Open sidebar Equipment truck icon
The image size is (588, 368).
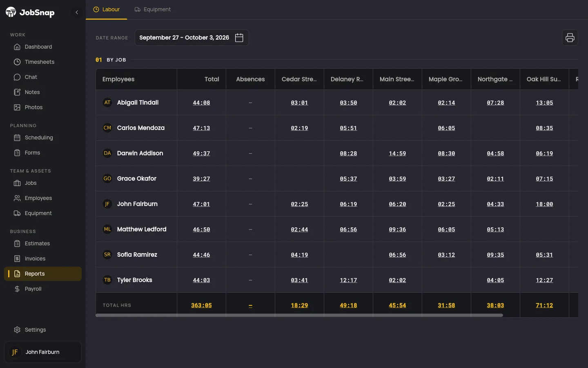click(x=17, y=213)
